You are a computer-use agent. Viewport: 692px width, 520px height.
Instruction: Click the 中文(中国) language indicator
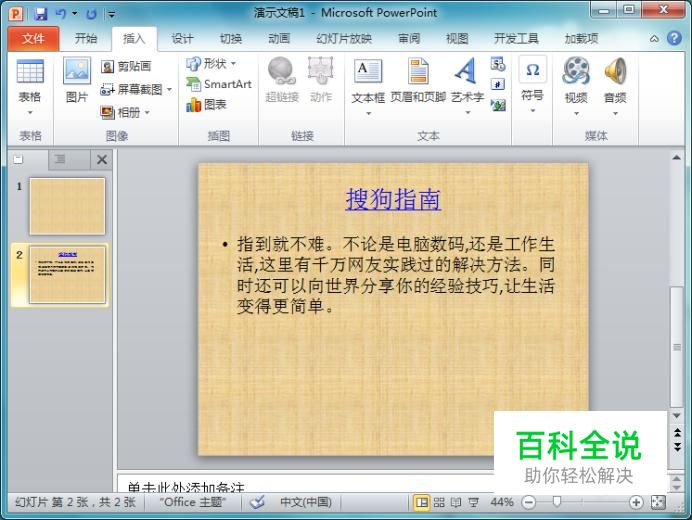[x=306, y=502]
